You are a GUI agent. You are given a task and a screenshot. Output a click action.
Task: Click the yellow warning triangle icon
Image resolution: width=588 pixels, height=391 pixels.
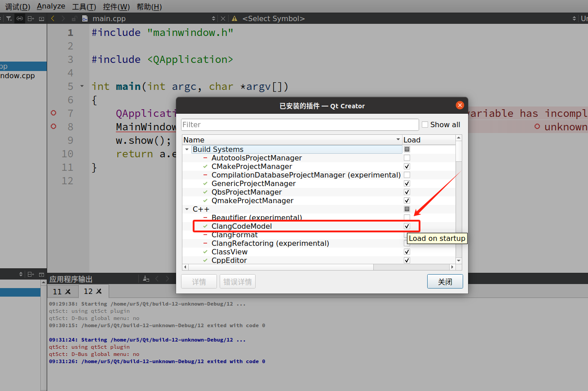(x=234, y=18)
